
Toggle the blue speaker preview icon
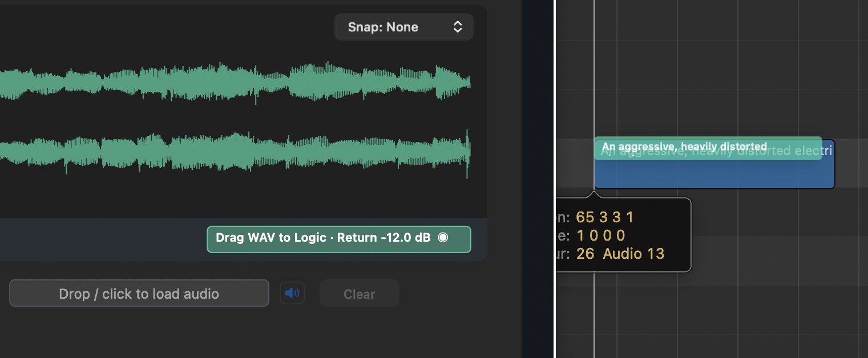coord(292,294)
